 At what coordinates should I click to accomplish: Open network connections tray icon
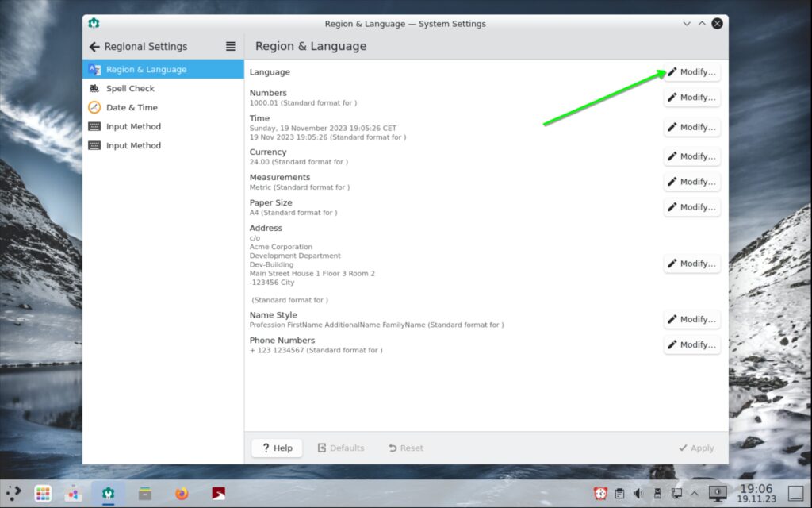click(676, 494)
